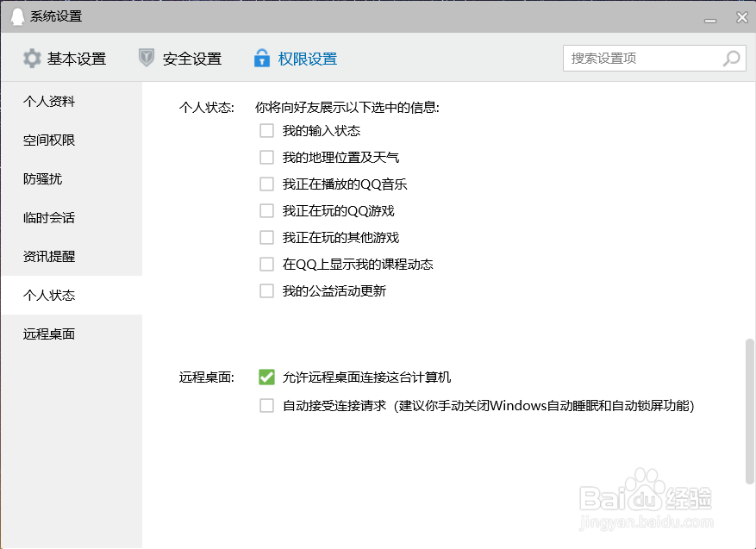Image resolution: width=756 pixels, height=549 pixels.
Task: Click the QQ penguin logo in title bar
Action: (x=17, y=17)
